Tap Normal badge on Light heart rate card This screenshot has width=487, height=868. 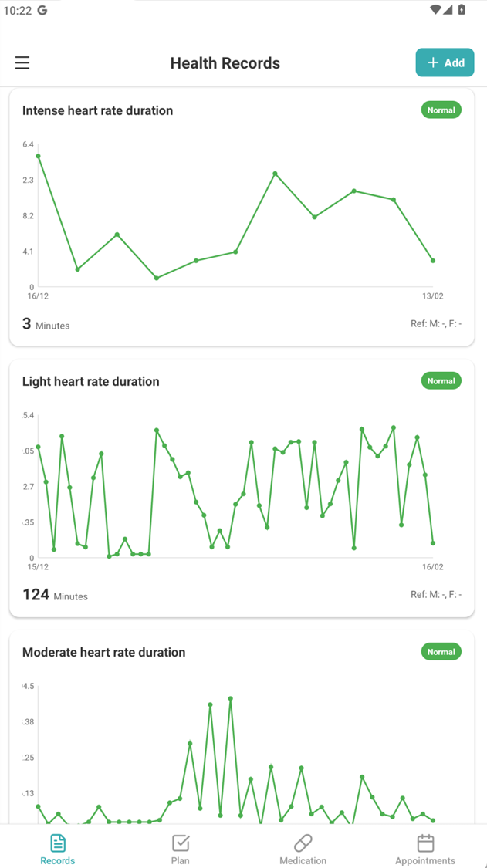441,380
